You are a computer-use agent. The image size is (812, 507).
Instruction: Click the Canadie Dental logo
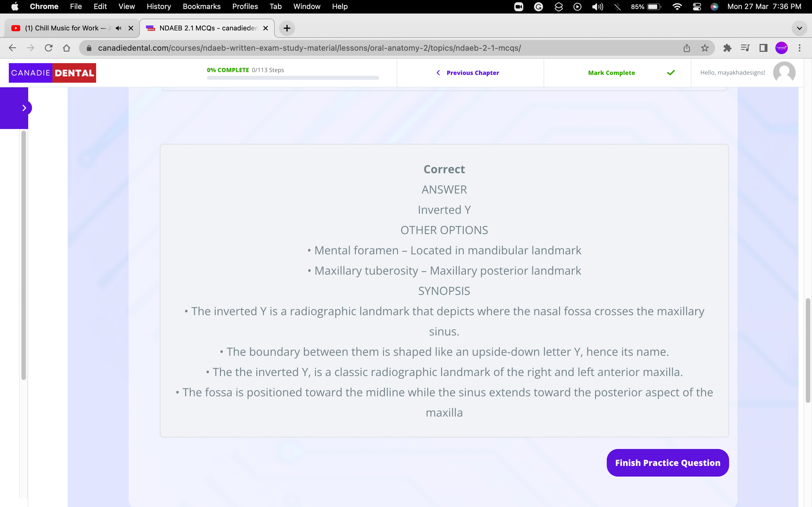(x=52, y=73)
